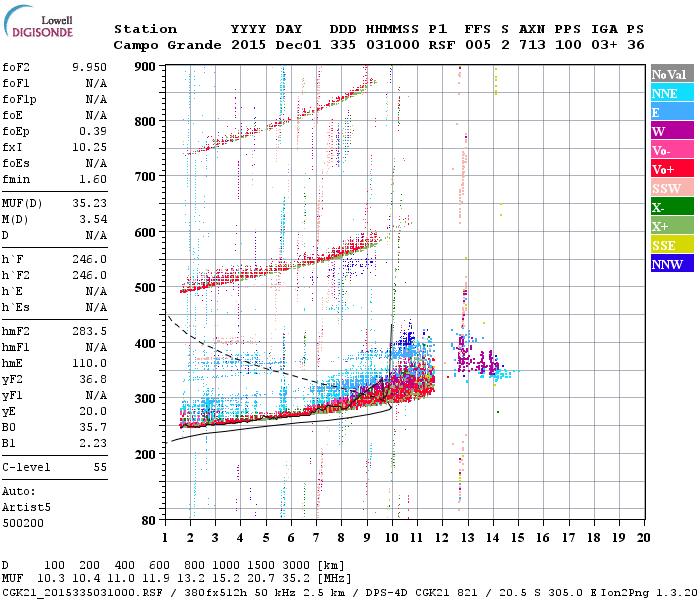The width and height of the screenshot is (700, 600).
Task: Select the NNW dark blue legend swatch
Action: click(672, 264)
